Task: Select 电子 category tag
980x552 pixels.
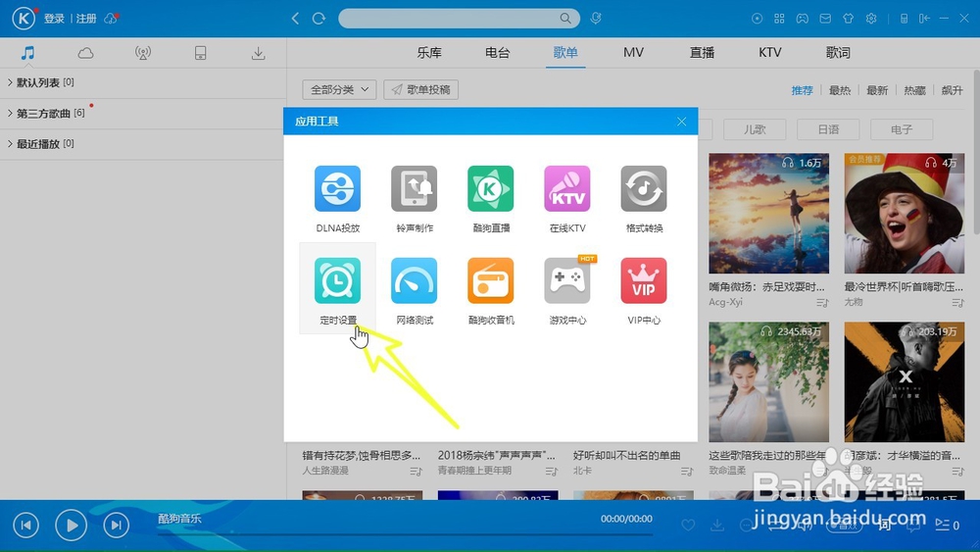Action: (x=902, y=129)
